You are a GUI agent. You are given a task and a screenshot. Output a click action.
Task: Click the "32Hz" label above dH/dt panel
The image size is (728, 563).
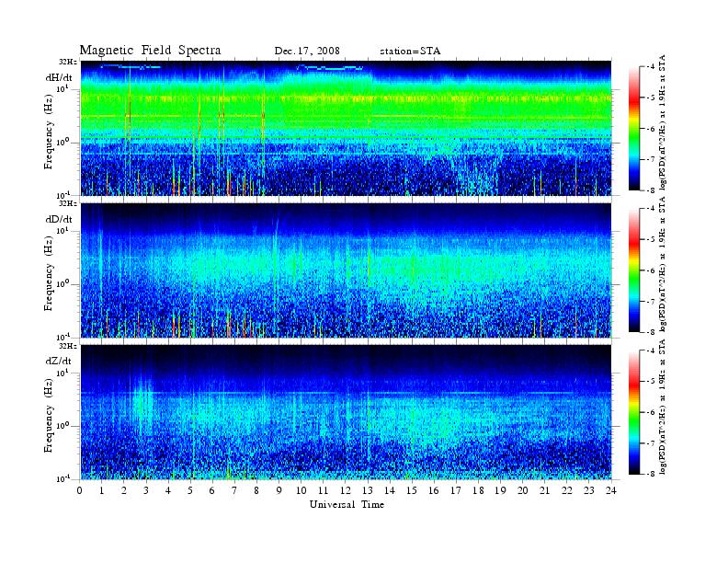coord(68,62)
